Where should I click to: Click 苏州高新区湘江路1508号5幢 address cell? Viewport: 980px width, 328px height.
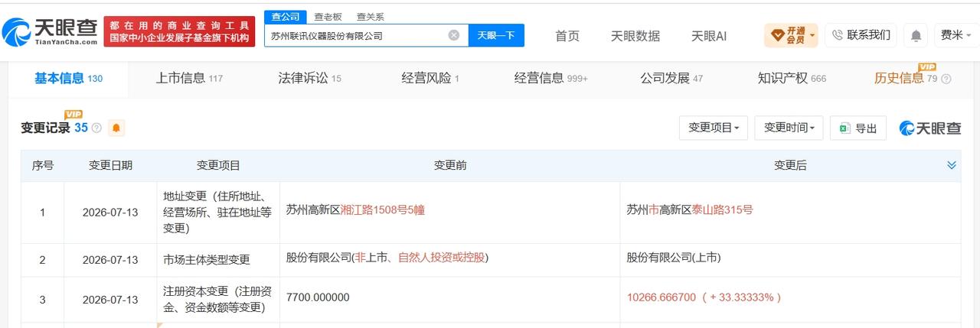(355, 209)
